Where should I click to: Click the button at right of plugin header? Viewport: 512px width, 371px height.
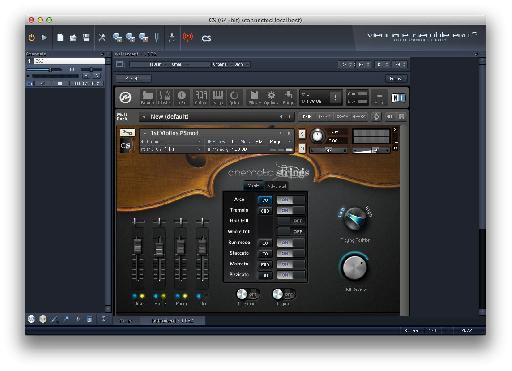click(x=396, y=78)
